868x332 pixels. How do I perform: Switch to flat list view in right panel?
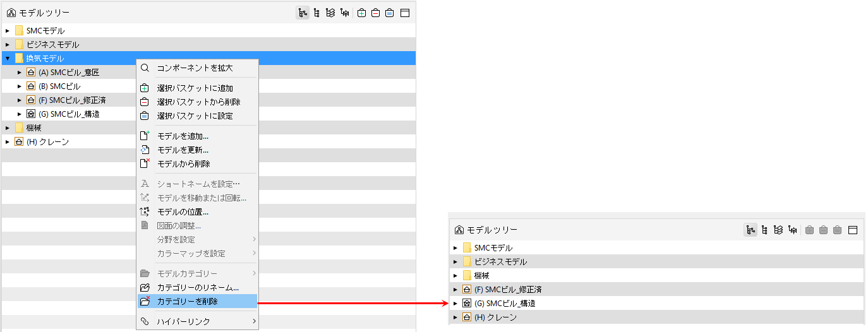pos(764,230)
